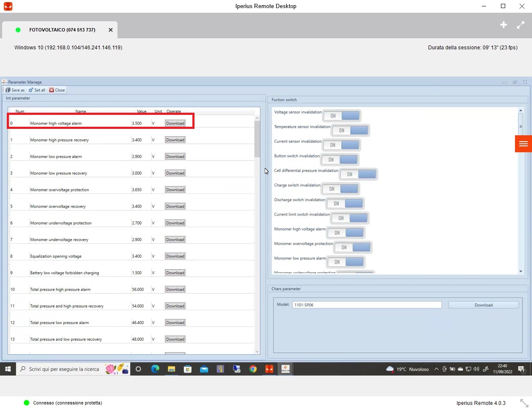The image size is (532, 410).
Task: Click the red Iperius icon on remote taskbar
Action: (269, 369)
